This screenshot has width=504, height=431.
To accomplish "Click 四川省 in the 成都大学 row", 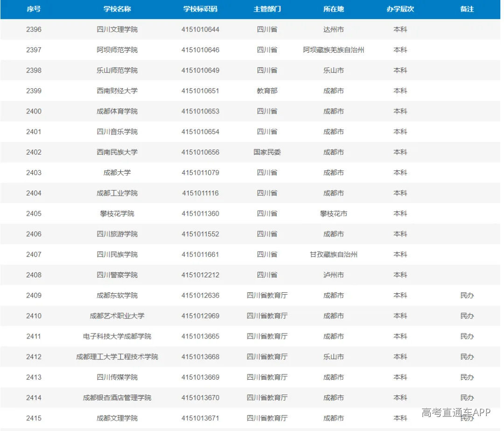I will (x=267, y=173).
